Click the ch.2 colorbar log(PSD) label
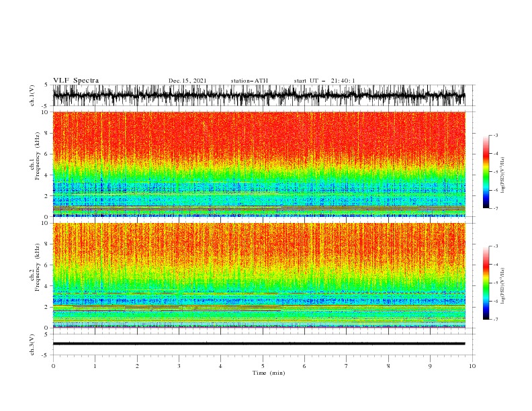This screenshot has width=532, height=411. pyautogui.click(x=502, y=286)
